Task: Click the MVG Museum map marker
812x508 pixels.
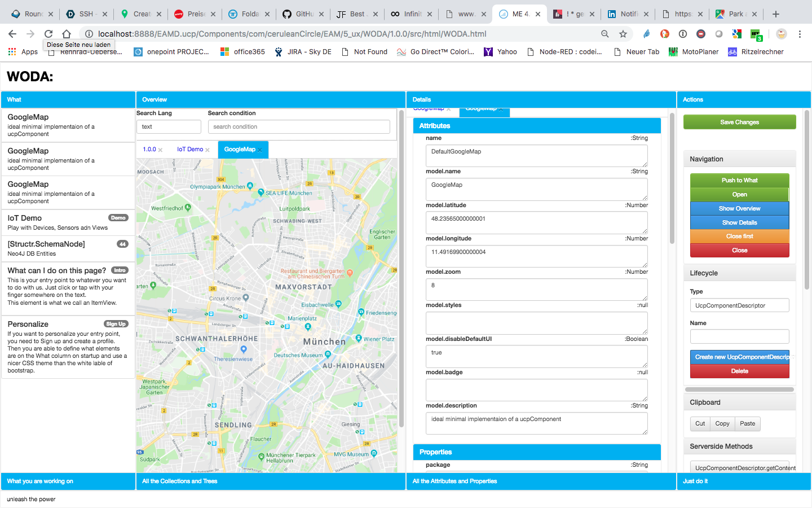Action: [x=374, y=453]
